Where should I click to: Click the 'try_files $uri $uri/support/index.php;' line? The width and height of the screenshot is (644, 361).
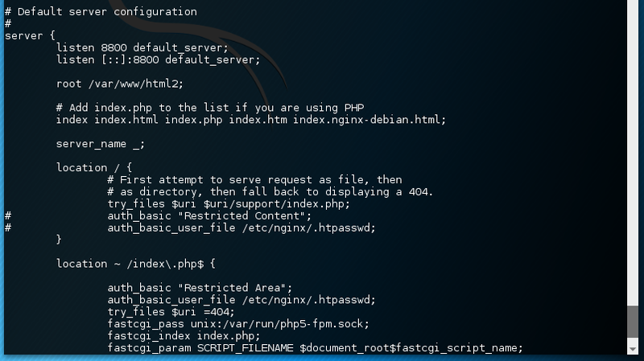tap(224, 203)
